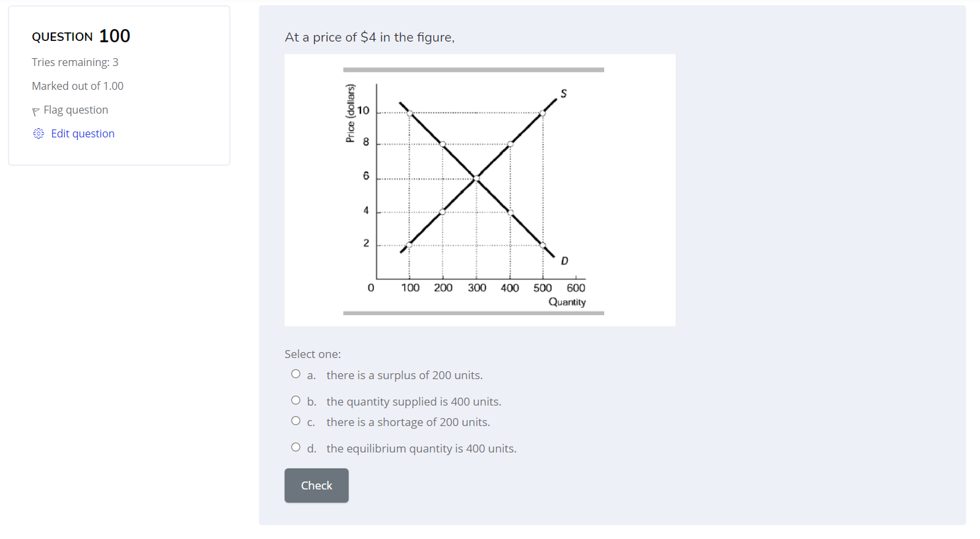Viewport: 980px width, 539px height.
Task: Click the demand curve label D on graph
Action: point(564,261)
